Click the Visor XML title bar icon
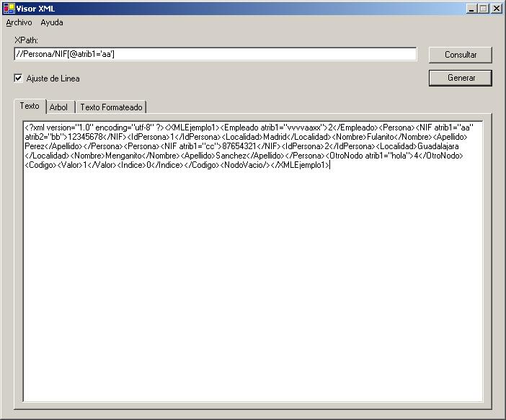The width and height of the screenshot is (506, 420). [9, 9]
